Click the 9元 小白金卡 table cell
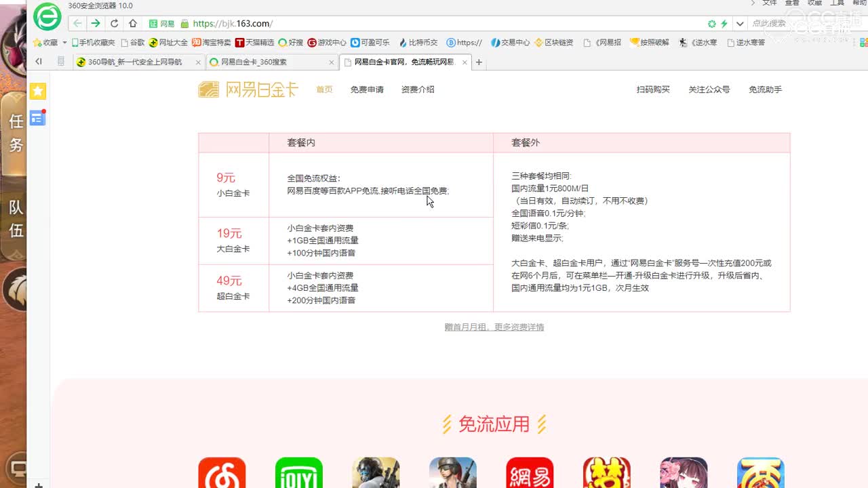 233,184
